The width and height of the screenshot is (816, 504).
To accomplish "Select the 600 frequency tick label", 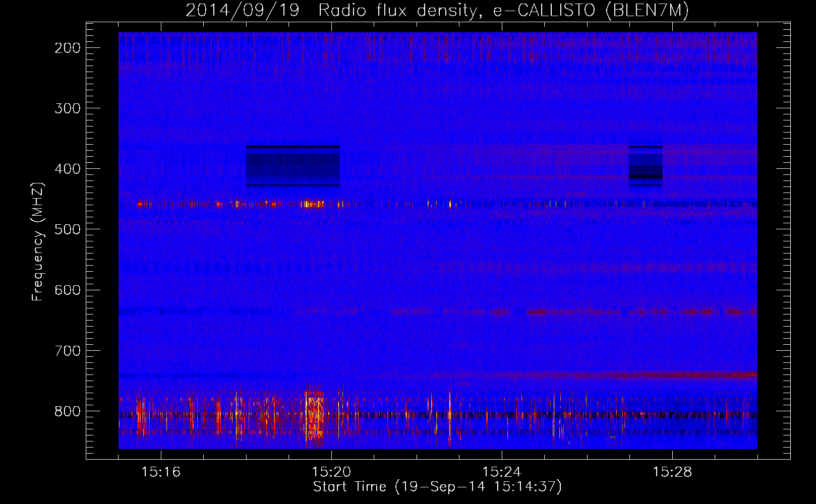I will click(67, 290).
